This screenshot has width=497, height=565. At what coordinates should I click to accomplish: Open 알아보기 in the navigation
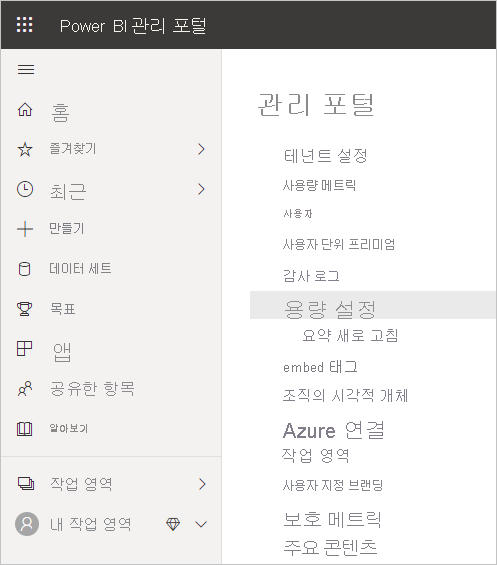click(68, 428)
